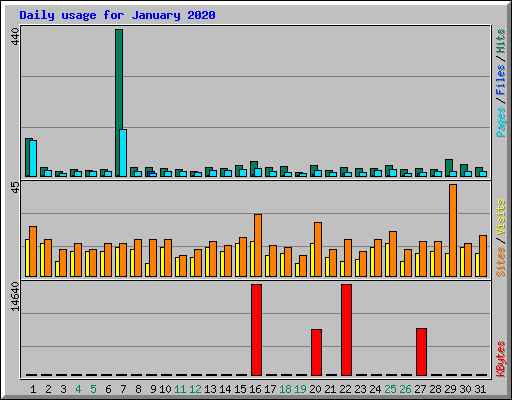Select the orange sites bar for day 20
The image size is (512, 400).
[x=318, y=249]
